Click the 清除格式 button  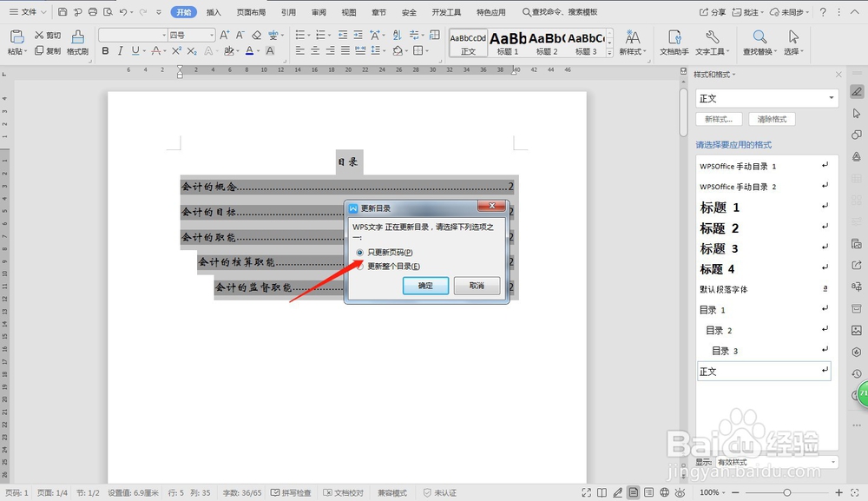click(772, 119)
